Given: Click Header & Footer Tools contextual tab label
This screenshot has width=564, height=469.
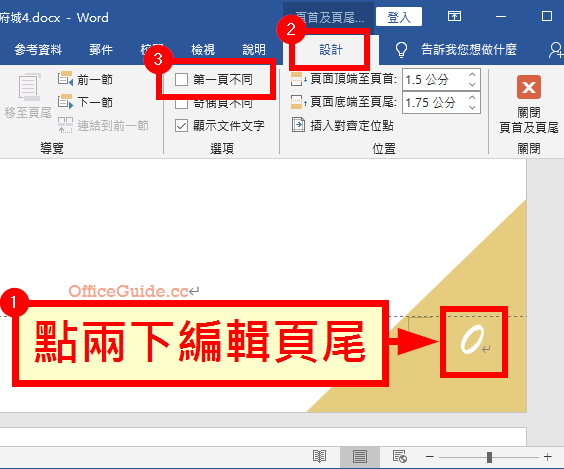Looking at the screenshot, I should coord(328,17).
